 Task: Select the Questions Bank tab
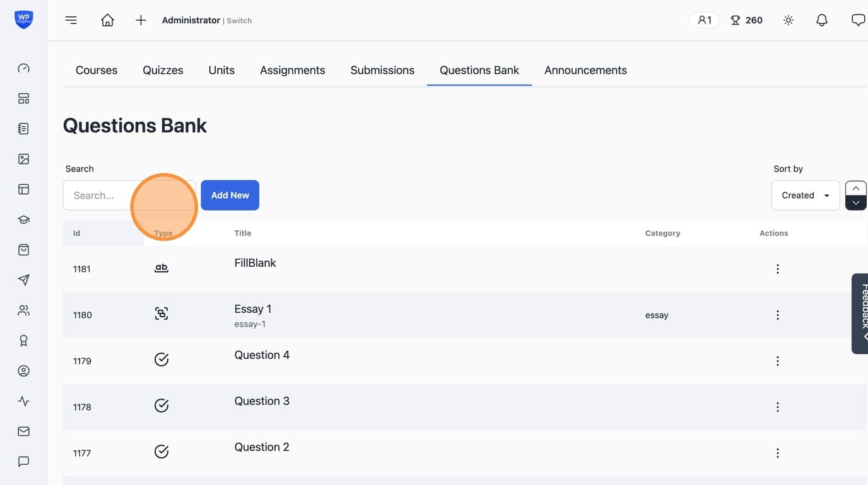coord(479,70)
